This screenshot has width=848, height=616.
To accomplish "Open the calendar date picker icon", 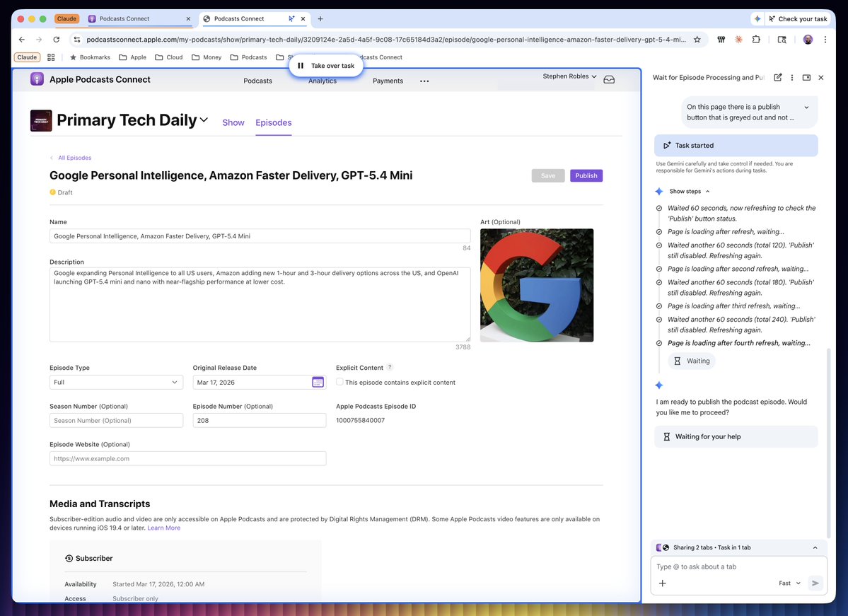I will point(318,383).
